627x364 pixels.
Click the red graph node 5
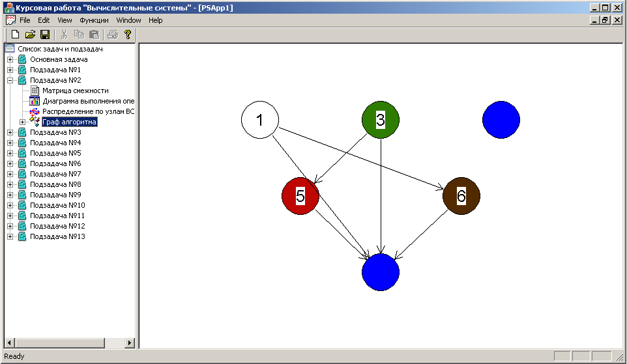300,196
